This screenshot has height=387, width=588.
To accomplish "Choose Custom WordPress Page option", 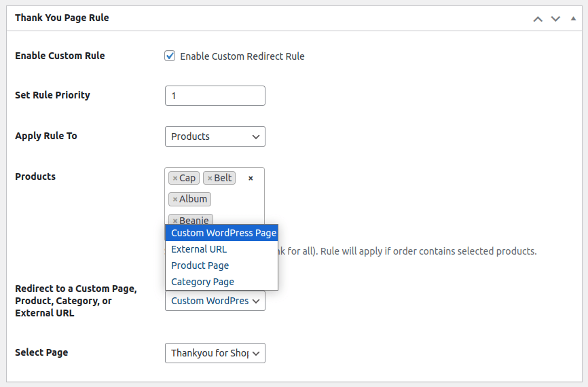I will (x=221, y=233).
